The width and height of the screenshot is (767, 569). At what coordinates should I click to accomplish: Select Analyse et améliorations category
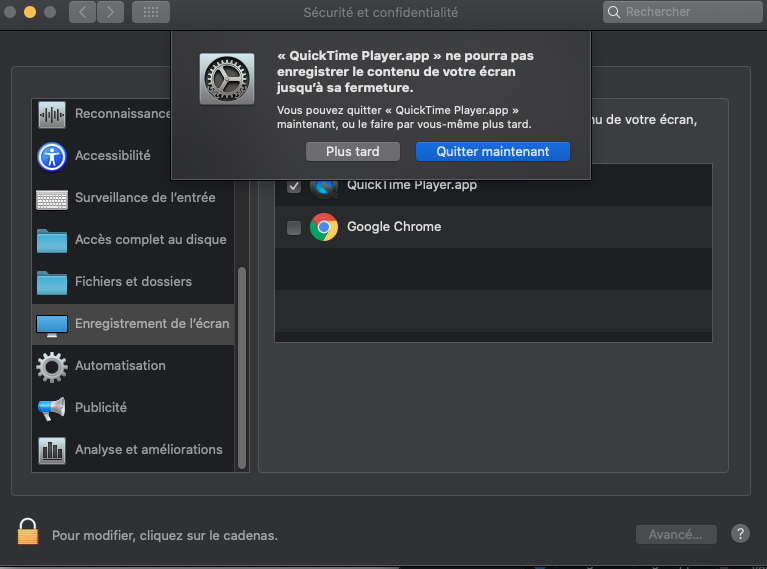133,451
